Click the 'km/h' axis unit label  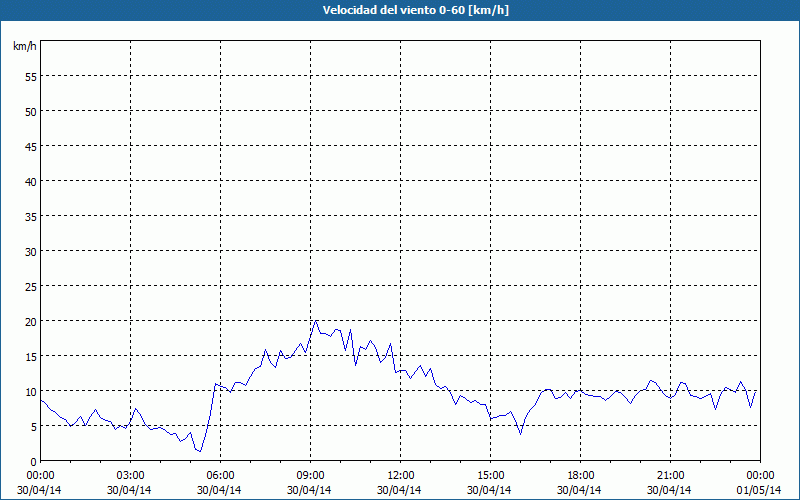click(x=24, y=46)
